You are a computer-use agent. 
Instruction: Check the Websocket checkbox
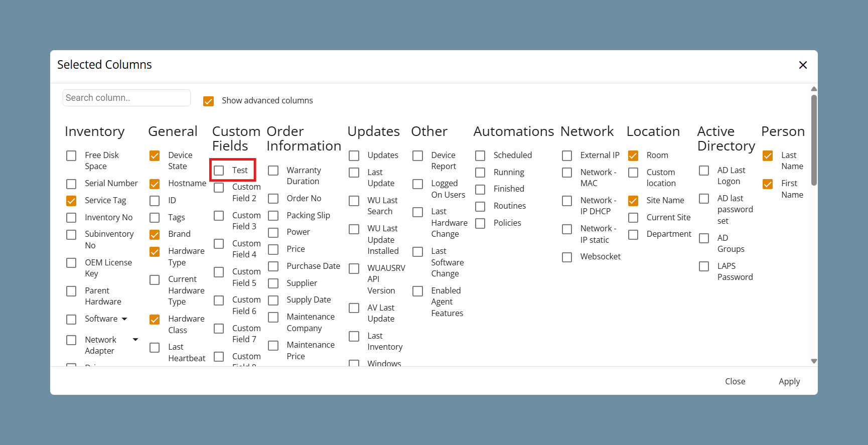(567, 257)
